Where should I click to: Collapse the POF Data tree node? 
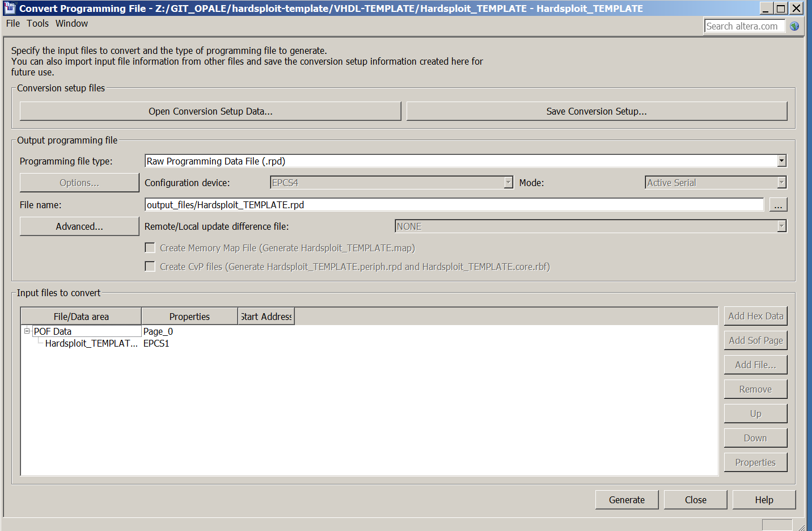[27, 331]
